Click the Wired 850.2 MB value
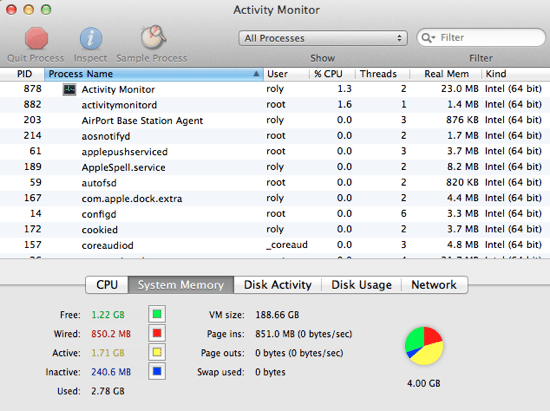 point(111,333)
